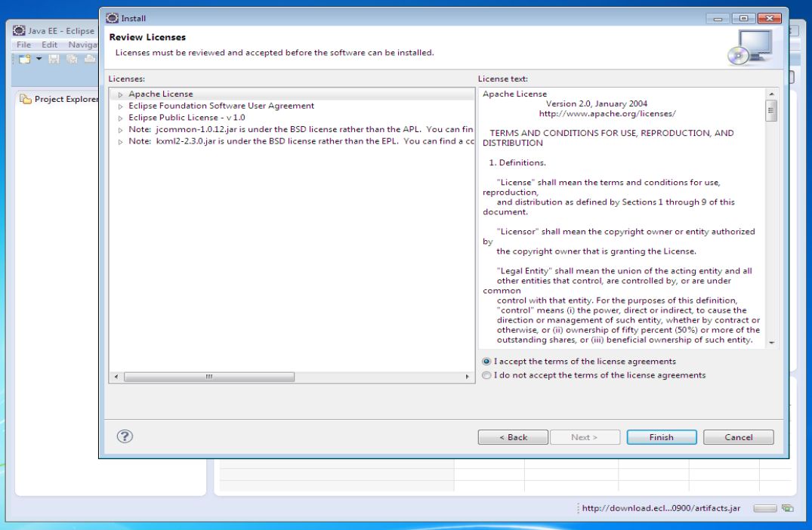Click the New icon in Eclipse toolbar

click(24, 59)
